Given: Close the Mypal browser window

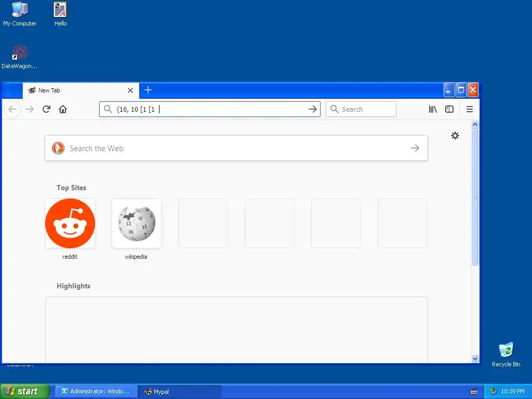Looking at the screenshot, I should pyautogui.click(x=473, y=90).
